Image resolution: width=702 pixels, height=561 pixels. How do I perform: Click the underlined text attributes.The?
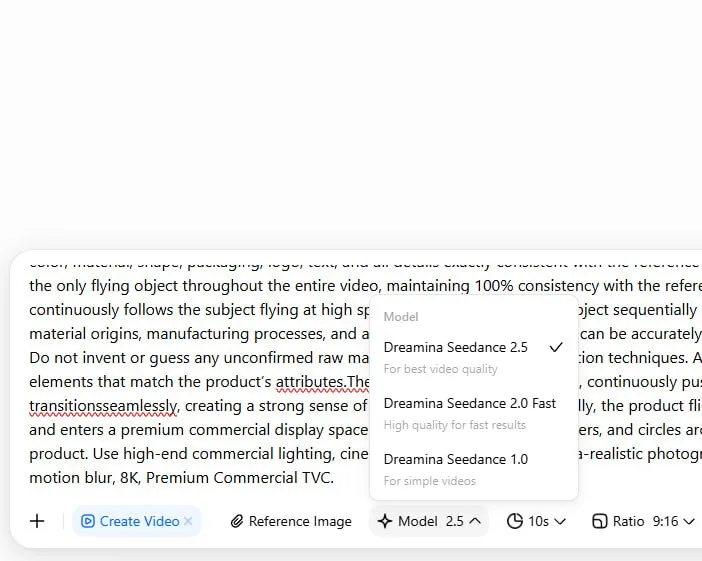point(323,382)
